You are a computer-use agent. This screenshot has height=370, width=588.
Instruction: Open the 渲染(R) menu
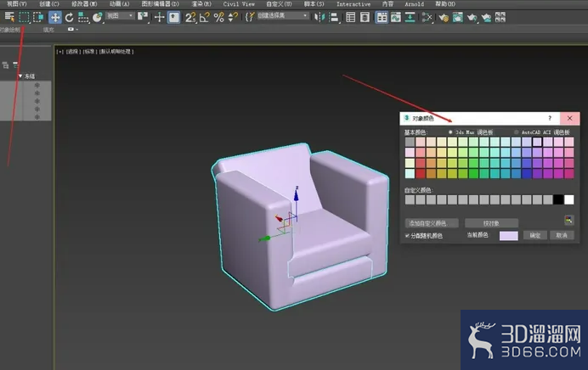click(201, 3)
